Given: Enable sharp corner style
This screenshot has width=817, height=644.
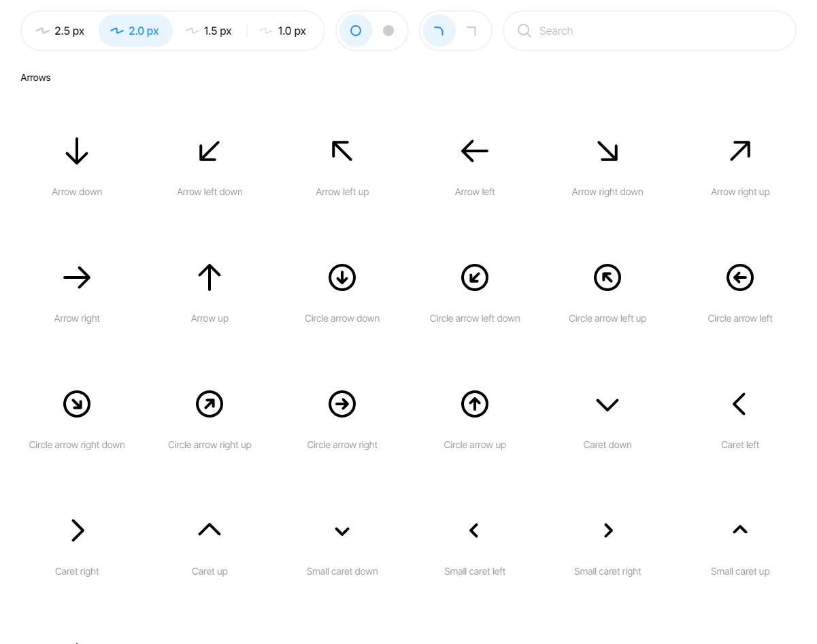Looking at the screenshot, I should coord(471,31).
